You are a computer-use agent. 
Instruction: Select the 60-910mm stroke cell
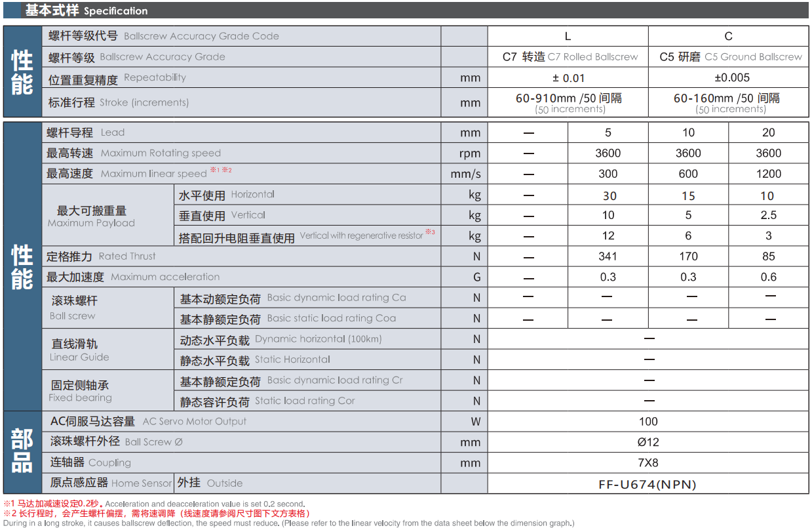pos(568,102)
